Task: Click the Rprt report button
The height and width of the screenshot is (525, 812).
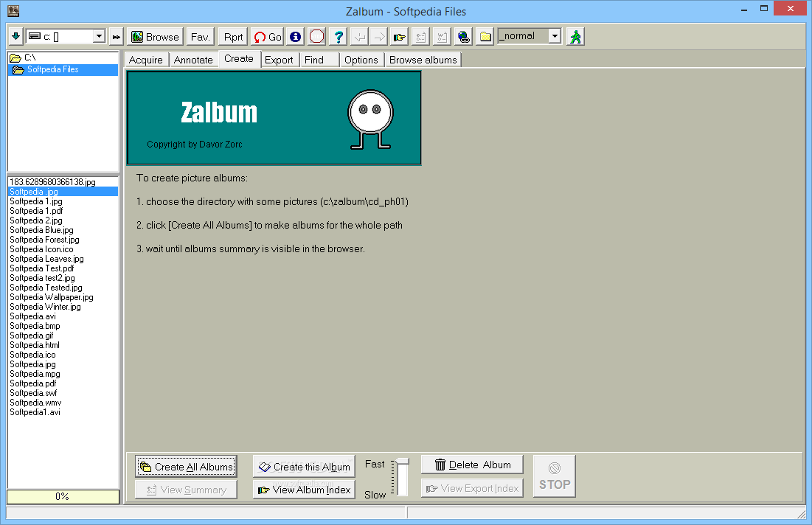Action: pos(233,37)
